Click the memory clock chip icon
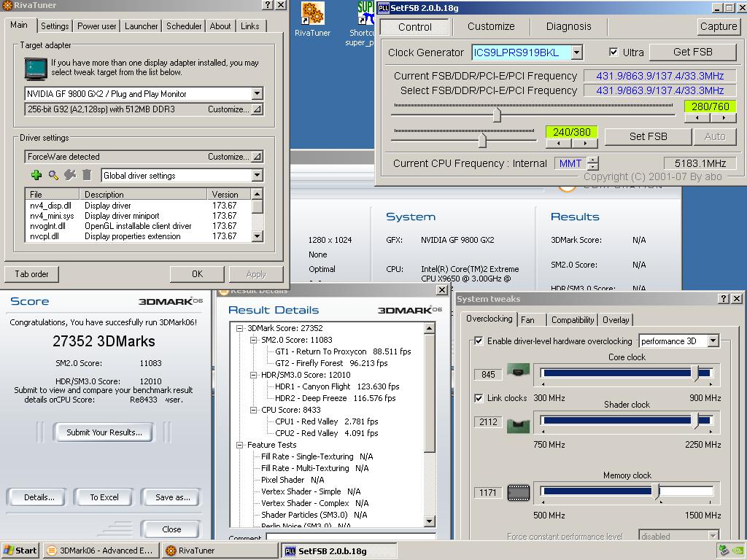The height and width of the screenshot is (560, 747). point(519,493)
